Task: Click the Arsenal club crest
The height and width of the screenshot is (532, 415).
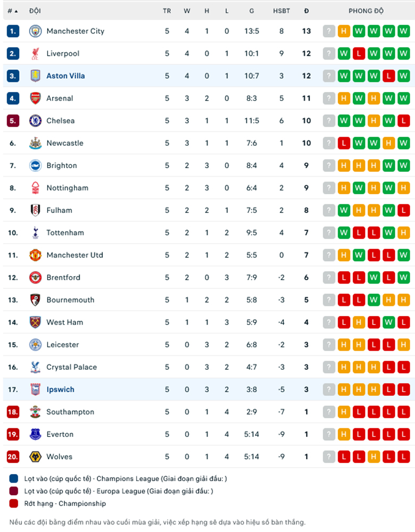Action: click(x=35, y=98)
